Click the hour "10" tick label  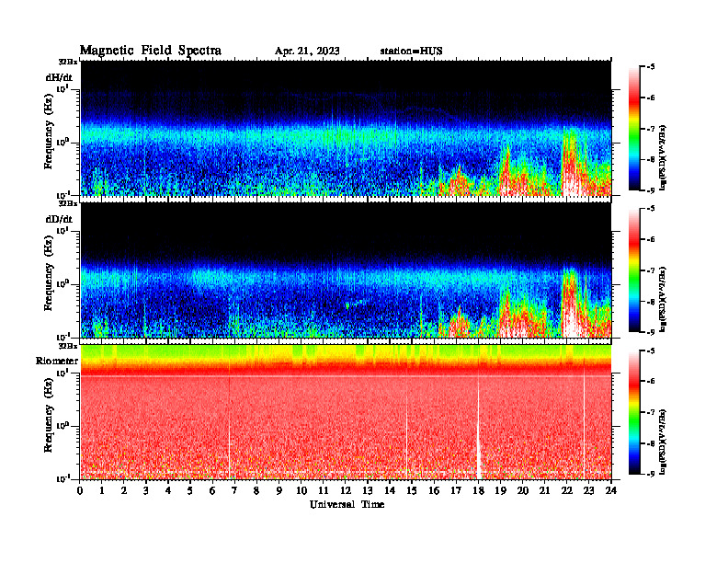point(301,490)
